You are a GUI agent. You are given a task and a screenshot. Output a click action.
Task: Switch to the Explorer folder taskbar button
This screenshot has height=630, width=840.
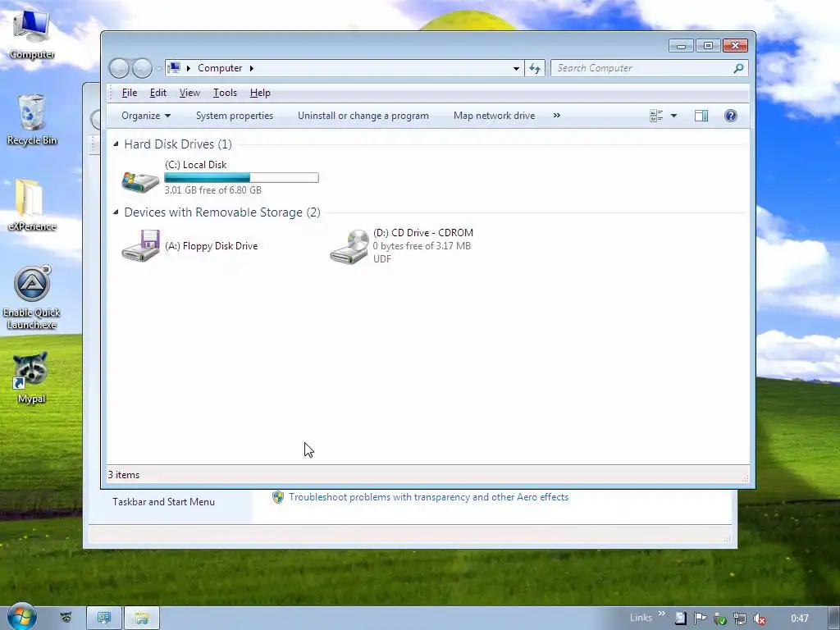(141, 619)
